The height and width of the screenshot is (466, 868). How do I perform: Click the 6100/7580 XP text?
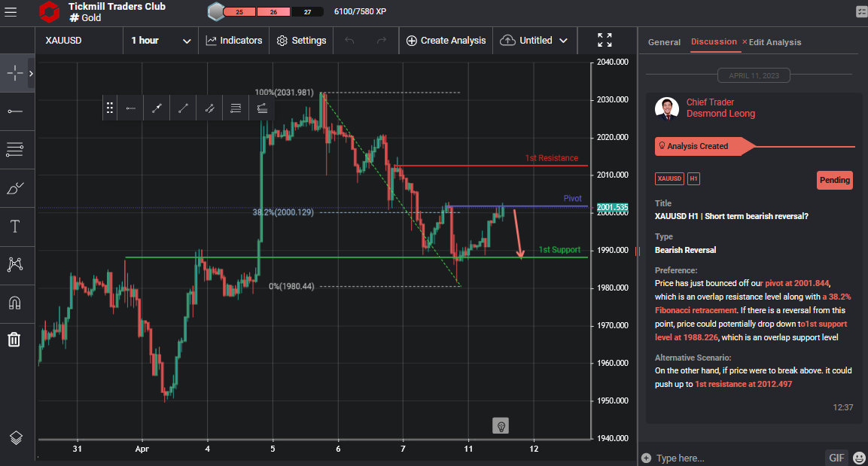pos(360,11)
